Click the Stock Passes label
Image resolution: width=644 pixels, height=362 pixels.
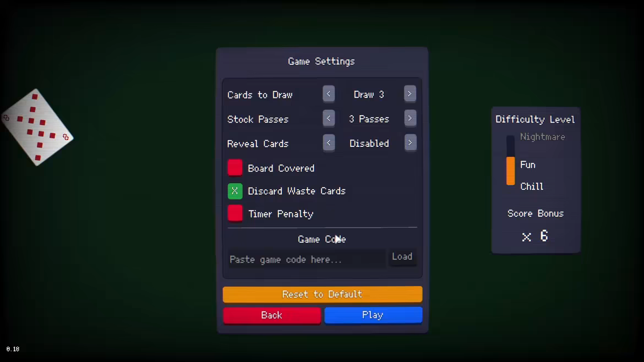tap(258, 119)
